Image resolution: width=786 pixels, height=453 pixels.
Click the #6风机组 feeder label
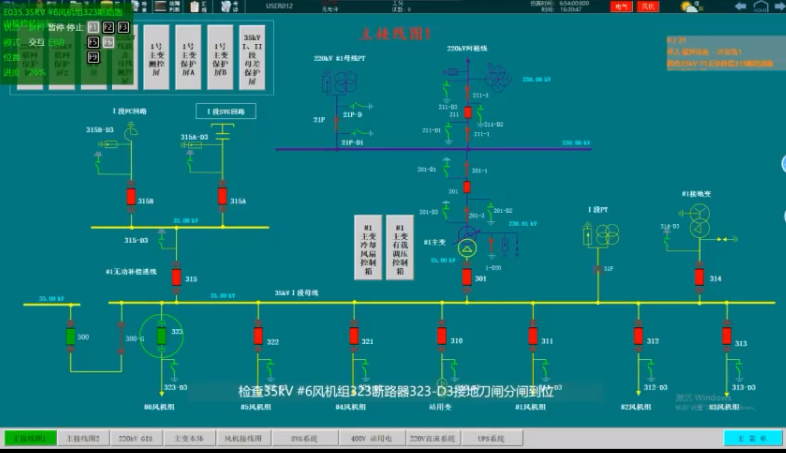[159, 407]
